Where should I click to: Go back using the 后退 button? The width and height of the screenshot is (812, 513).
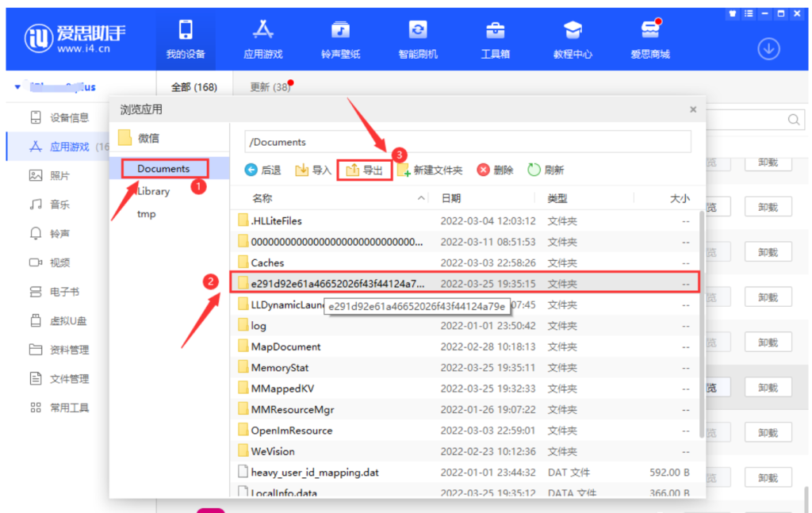point(262,170)
